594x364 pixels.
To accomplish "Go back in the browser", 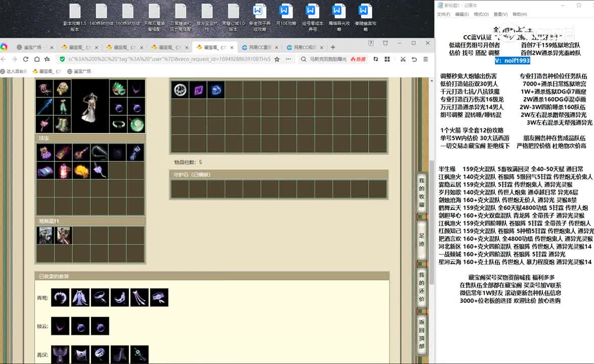I will [x=4, y=59].
